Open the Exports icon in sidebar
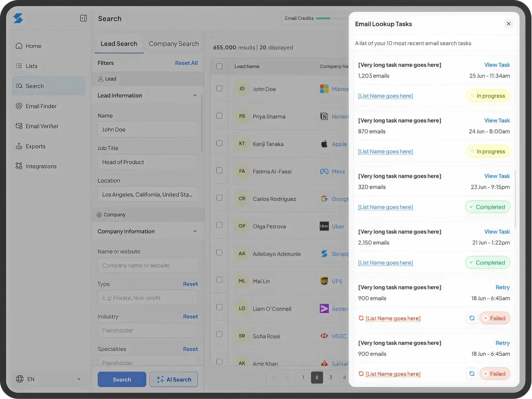This screenshot has height=399, width=532. 19,146
